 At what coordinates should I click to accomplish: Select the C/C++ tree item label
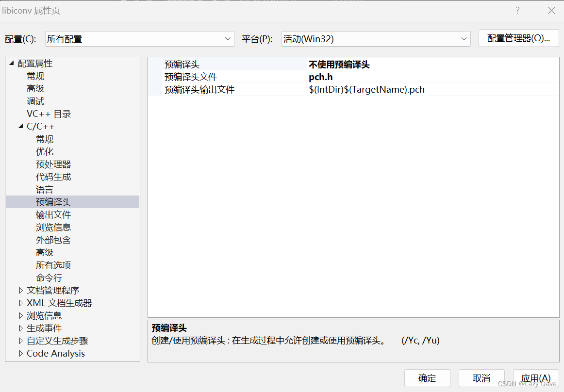click(40, 127)
